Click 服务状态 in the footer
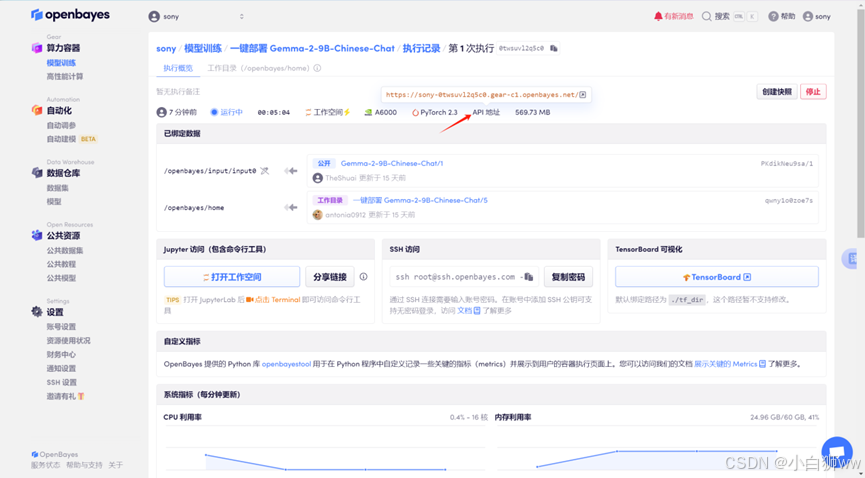Screen dimensions: 865x478 46,465
